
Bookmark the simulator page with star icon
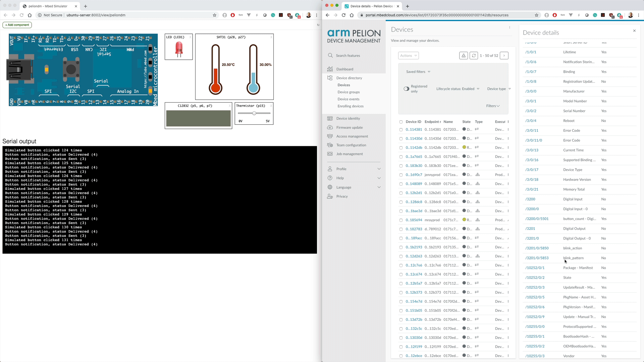[x=215, y=15]
